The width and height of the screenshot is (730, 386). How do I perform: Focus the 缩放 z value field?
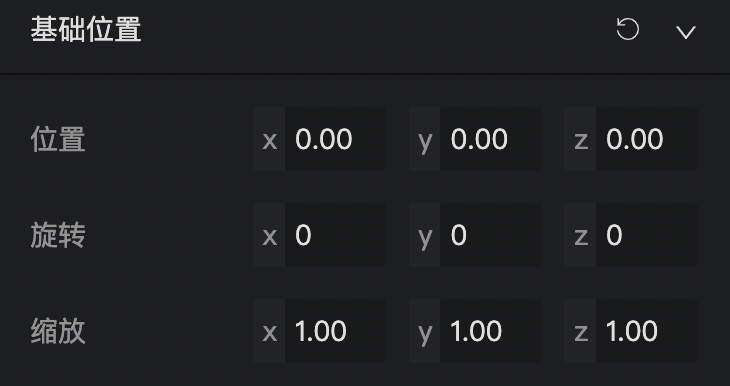(647, 331)
